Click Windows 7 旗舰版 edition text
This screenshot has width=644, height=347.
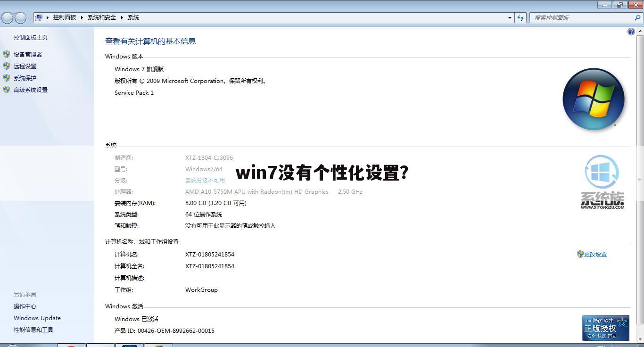point(139,69)
